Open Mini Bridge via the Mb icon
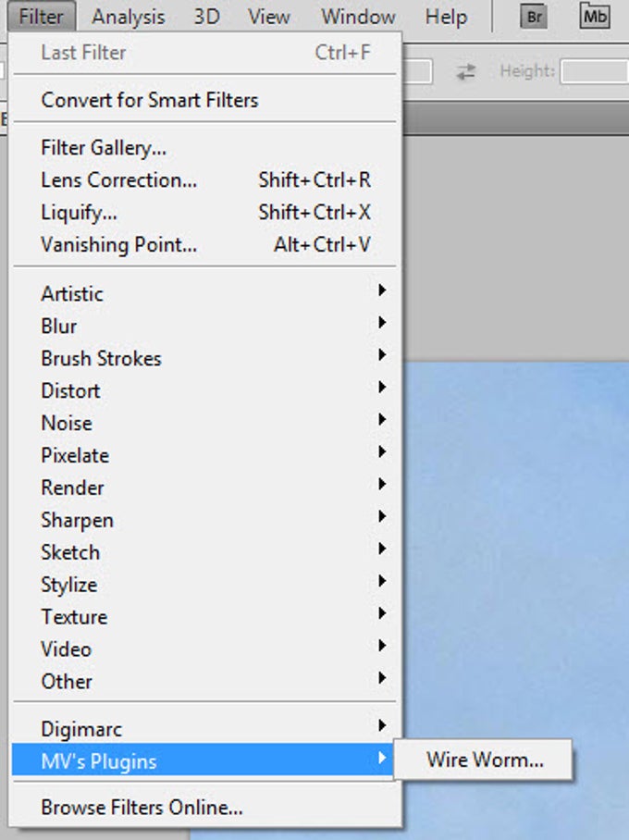Screen dimensions: 629x840 594,16
